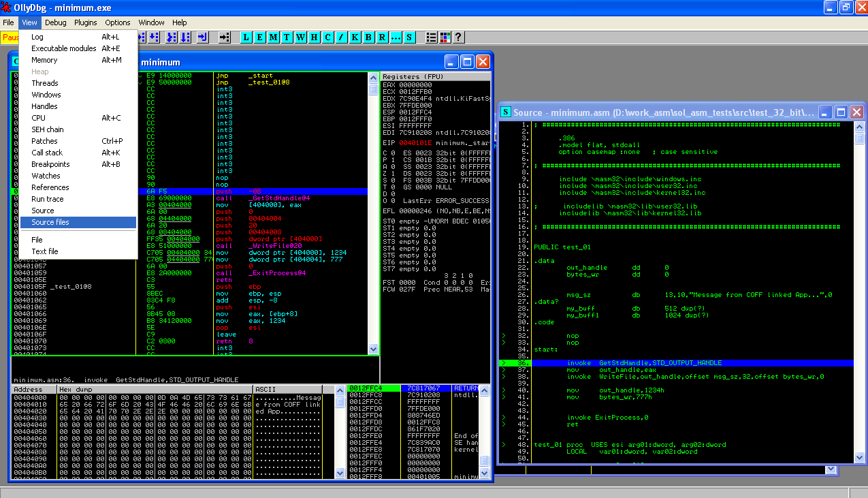
Task: Select call _ExitProcess@4 instruction in disassembly
Action: click(261, 273)
